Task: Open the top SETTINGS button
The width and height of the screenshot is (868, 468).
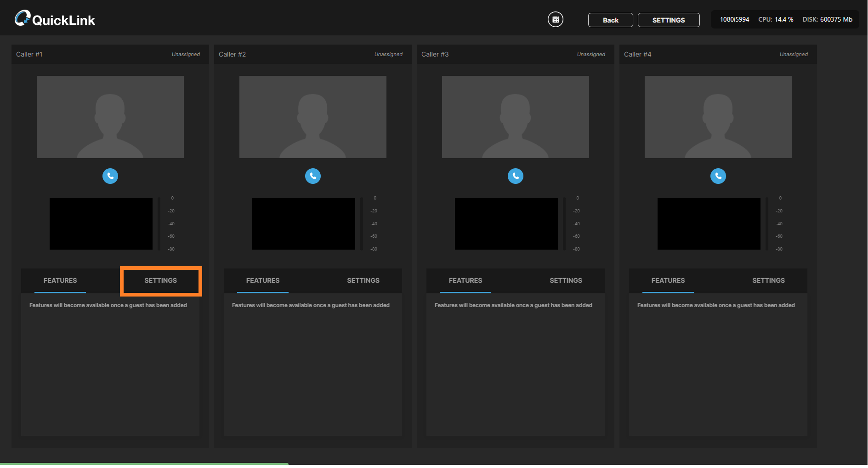Action: coord(669,20)
